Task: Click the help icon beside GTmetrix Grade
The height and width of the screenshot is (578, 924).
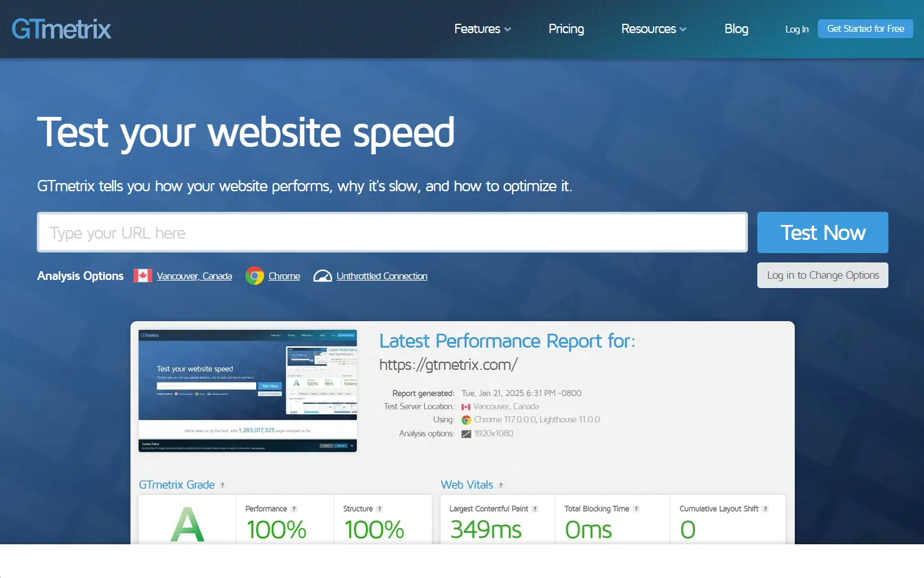Action: (x=222, y=485)
